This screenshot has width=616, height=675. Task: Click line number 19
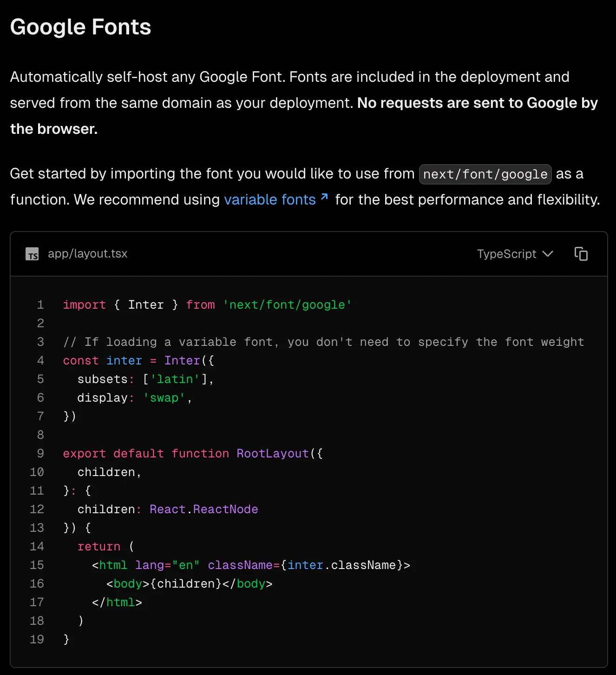point(37,640)
